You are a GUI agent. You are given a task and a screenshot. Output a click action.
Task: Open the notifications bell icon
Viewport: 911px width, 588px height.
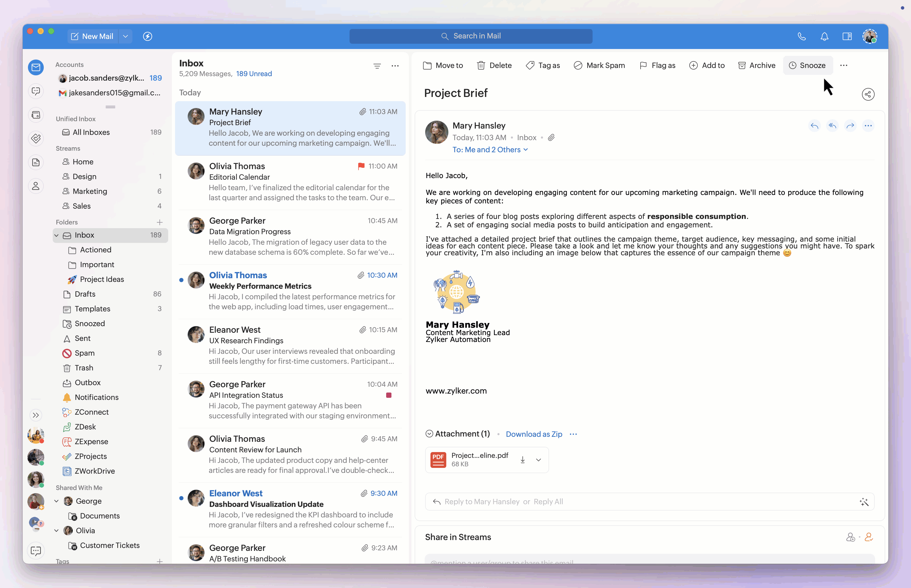[x=824, y=36]
